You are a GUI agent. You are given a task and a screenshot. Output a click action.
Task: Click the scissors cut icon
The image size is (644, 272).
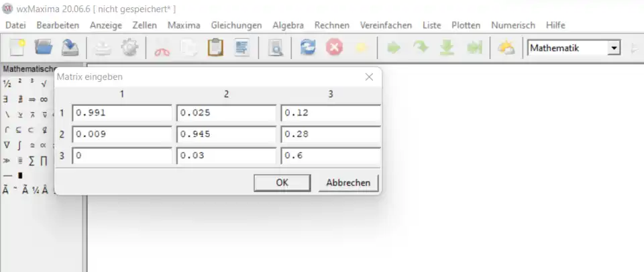coord(162,48)
